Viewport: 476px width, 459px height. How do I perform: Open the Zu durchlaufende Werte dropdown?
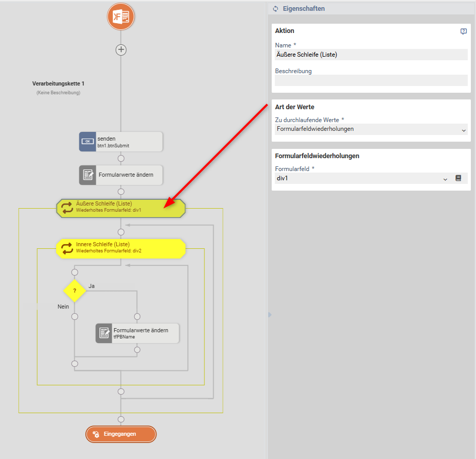(371, 129)
